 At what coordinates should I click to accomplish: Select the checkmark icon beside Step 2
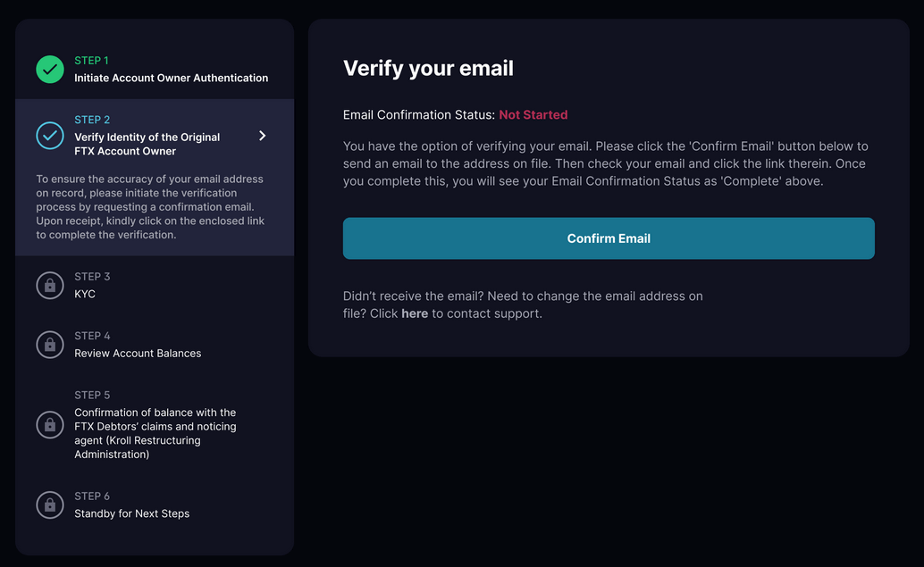point(50,136)
